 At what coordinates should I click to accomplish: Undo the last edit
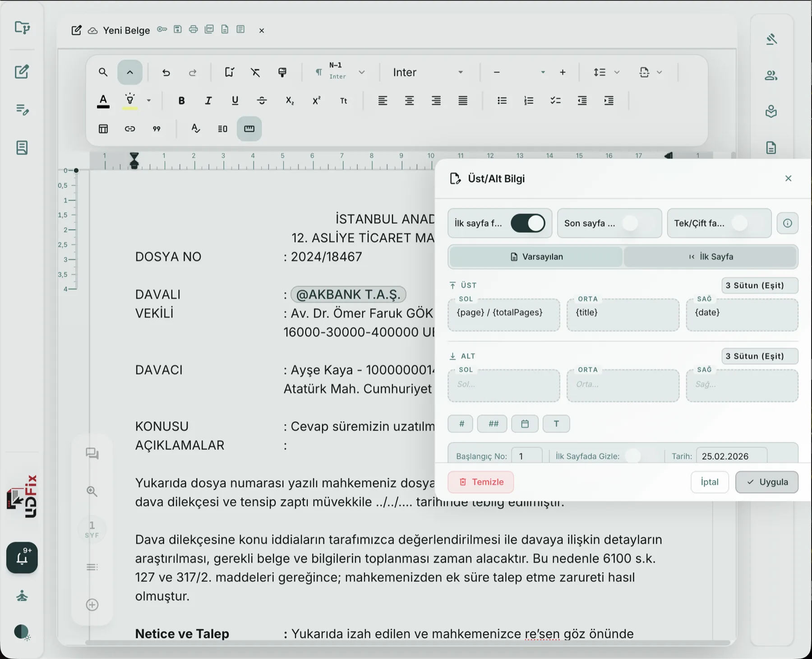click(166, 72)
